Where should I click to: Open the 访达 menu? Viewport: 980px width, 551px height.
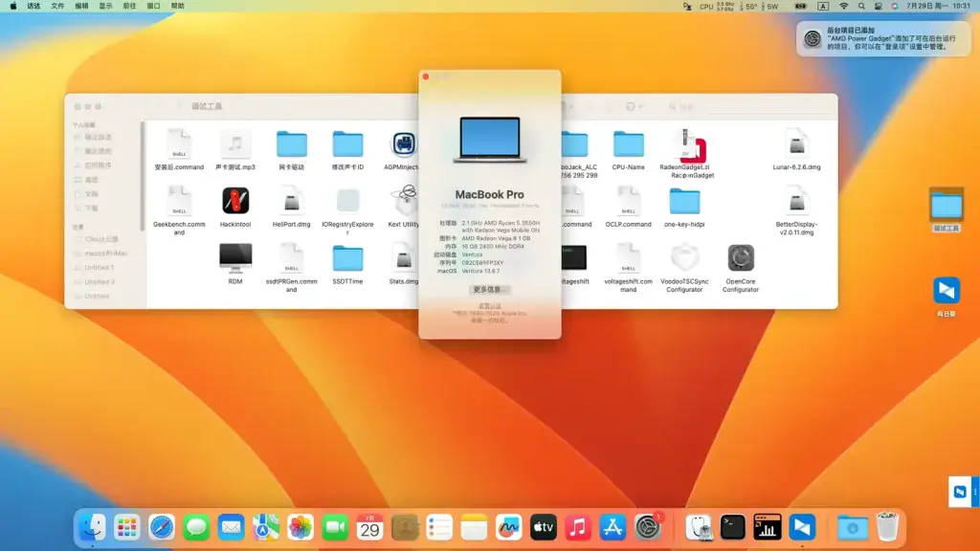point(33,7)
